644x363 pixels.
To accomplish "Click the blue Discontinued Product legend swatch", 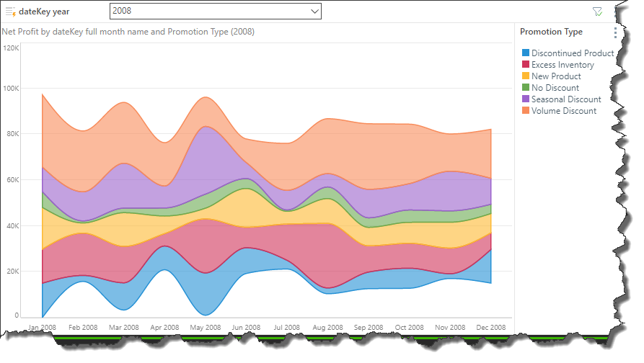I will [526, 53].
